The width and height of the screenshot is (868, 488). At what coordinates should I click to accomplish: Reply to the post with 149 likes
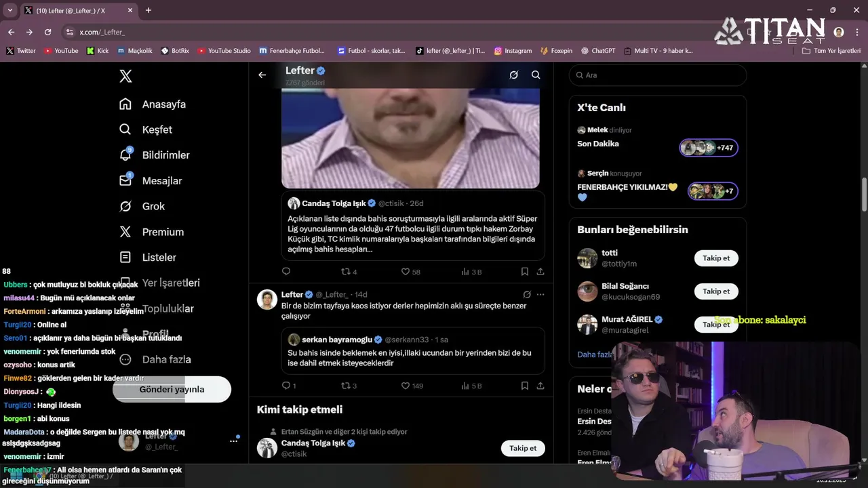tap(289, 386)
